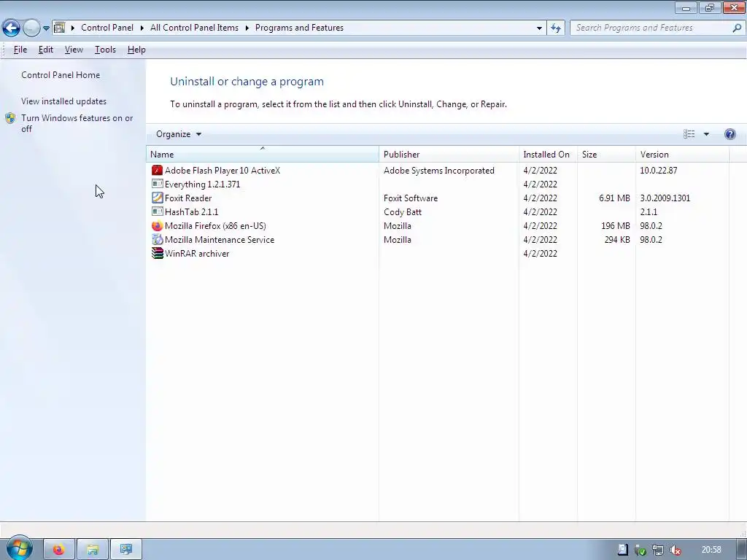747x560 pixels.
Task: Click the Windows features shield icon
Action: pos(10,118)
